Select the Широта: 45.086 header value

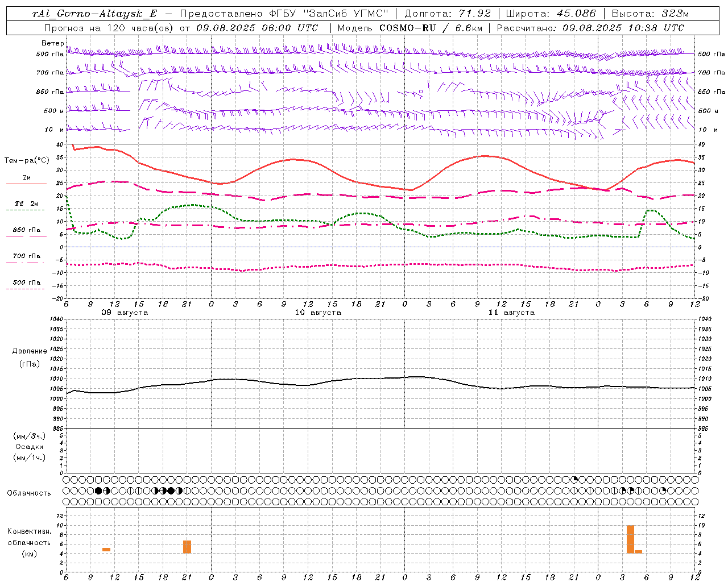point(551,14)
